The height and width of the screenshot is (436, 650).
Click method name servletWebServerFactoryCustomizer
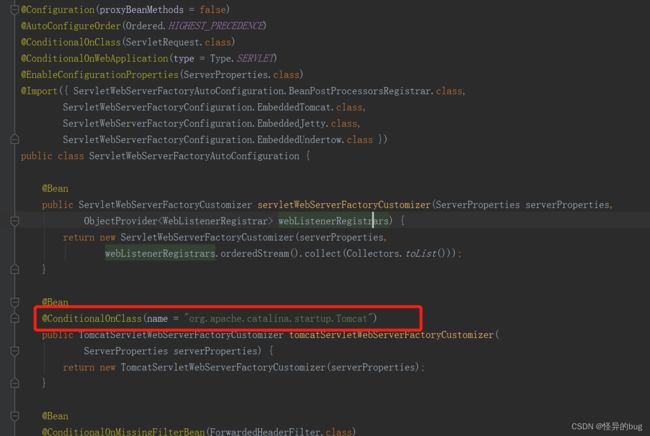tap(344, 205)
